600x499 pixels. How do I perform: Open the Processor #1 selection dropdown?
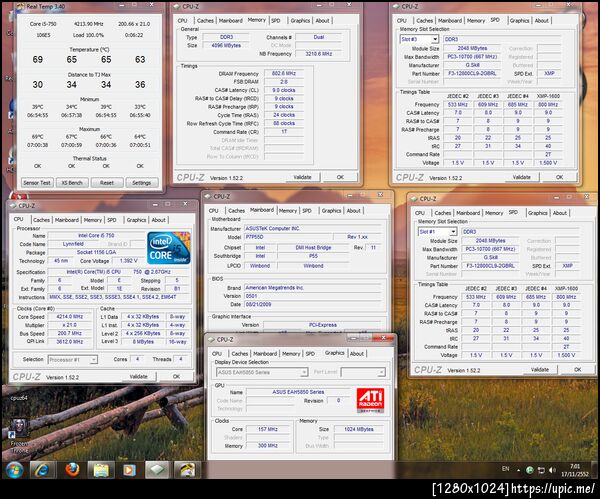93,360
